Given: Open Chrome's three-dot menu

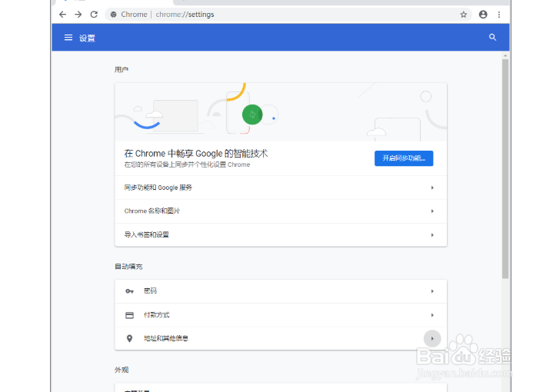Looking at the screenshot, I should click(499, 15).
